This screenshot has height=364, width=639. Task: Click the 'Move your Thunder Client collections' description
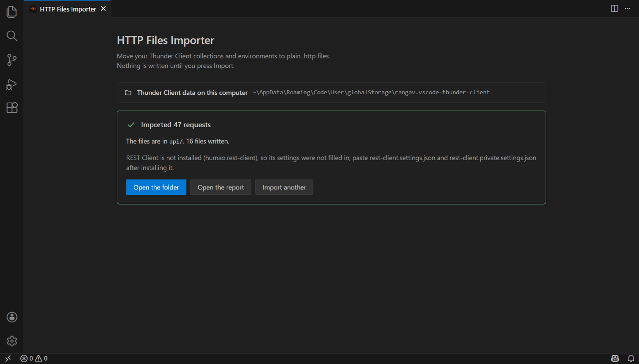pos(224,56)
